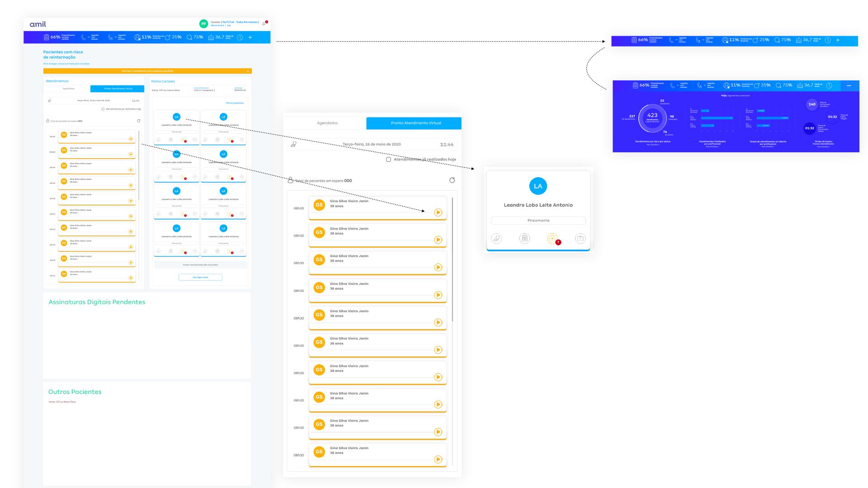Viewport: 868px width, 488px height.
Task: Click the medical kit icon on Leandro's card
Action: click(x=580, y=238)
